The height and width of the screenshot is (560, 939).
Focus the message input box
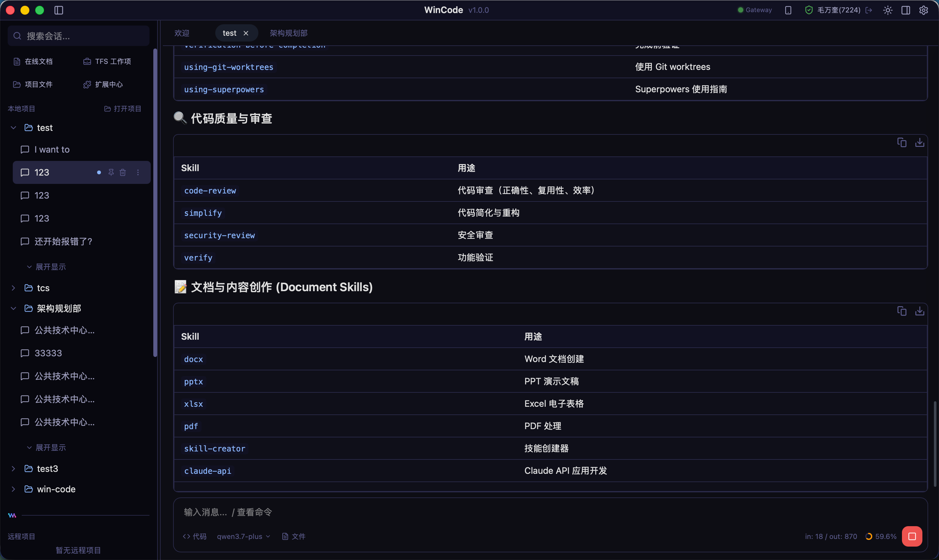pyautogui.click(x=550, y=512)
